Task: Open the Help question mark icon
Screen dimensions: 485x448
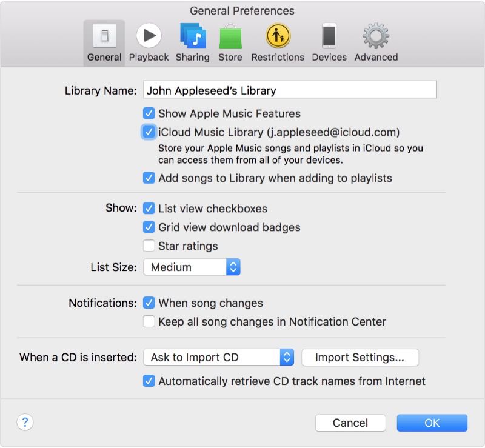Action: (24, 423)
